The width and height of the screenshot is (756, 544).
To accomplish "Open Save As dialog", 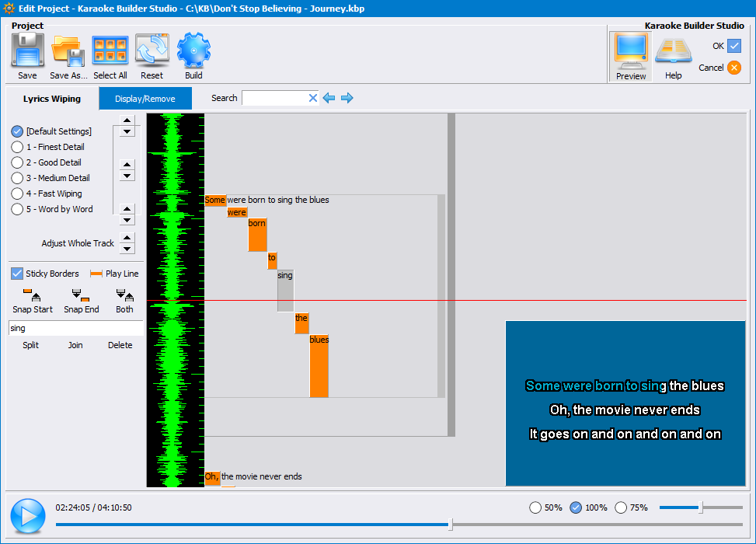I will [x=68, y=51].
